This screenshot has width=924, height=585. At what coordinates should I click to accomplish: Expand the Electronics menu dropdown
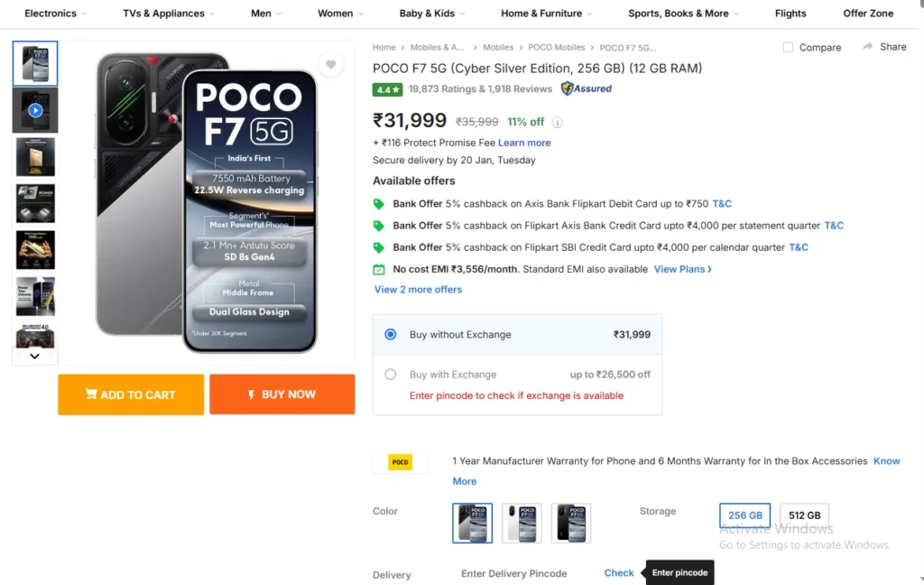(56, 14)
